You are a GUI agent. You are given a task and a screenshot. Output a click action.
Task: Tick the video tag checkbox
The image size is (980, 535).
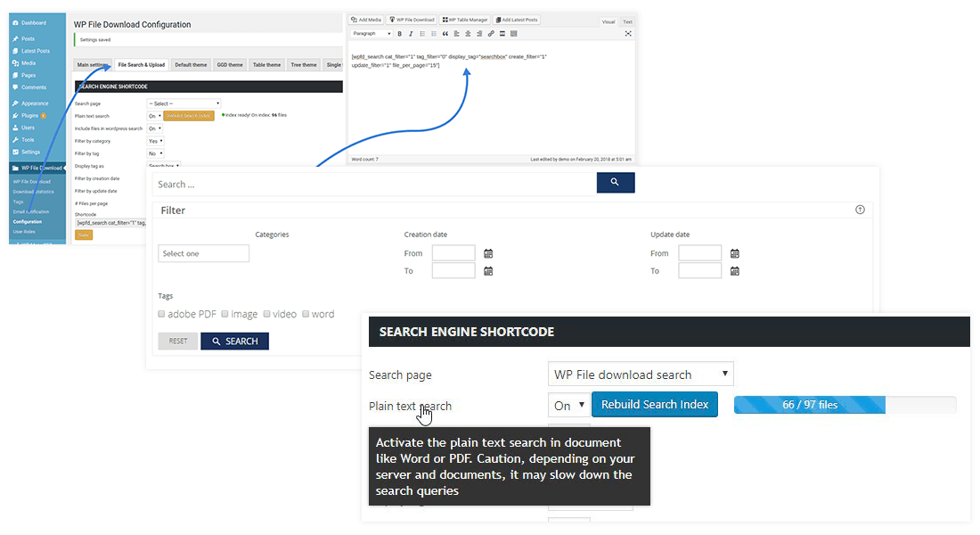click(x=266, y=314)
